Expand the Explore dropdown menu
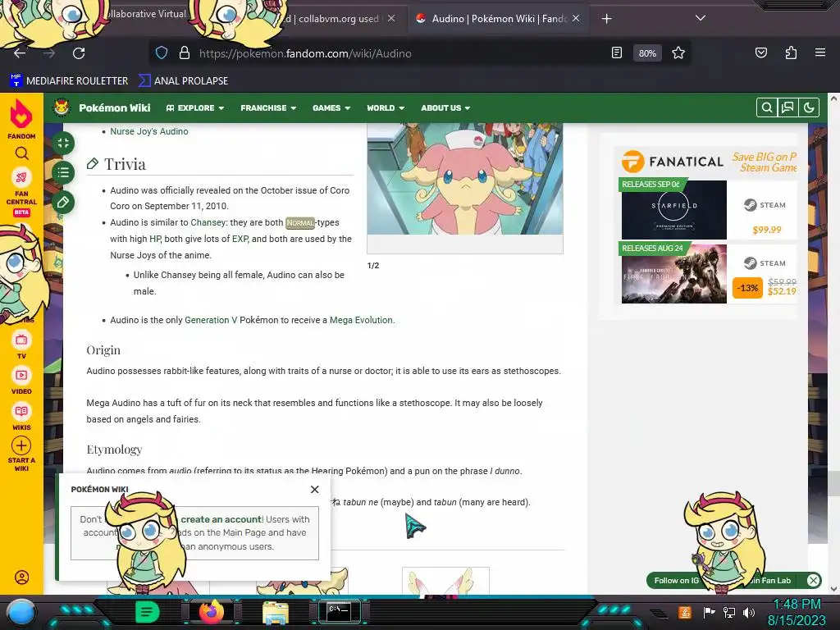Screen dimensions: 840x630 pos(195,107)
